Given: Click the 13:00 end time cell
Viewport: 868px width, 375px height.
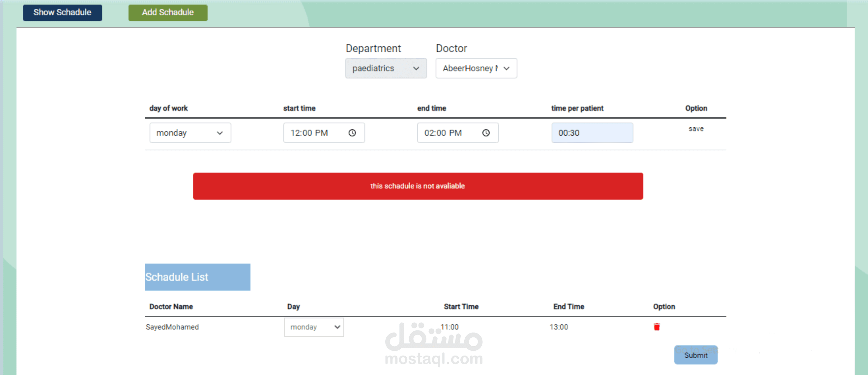Looking at the screenshot, I should coord(558,327).
